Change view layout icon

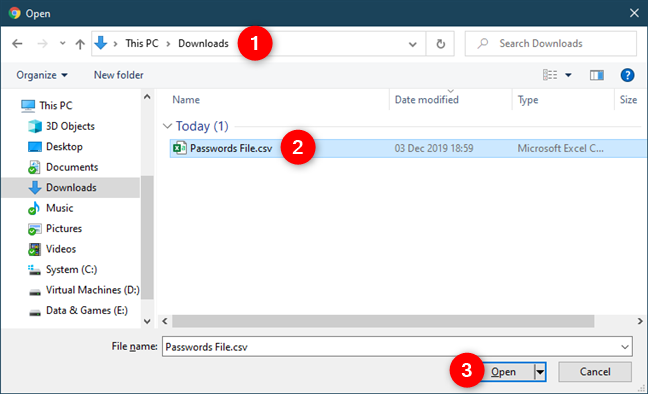[x=550, y=75]
